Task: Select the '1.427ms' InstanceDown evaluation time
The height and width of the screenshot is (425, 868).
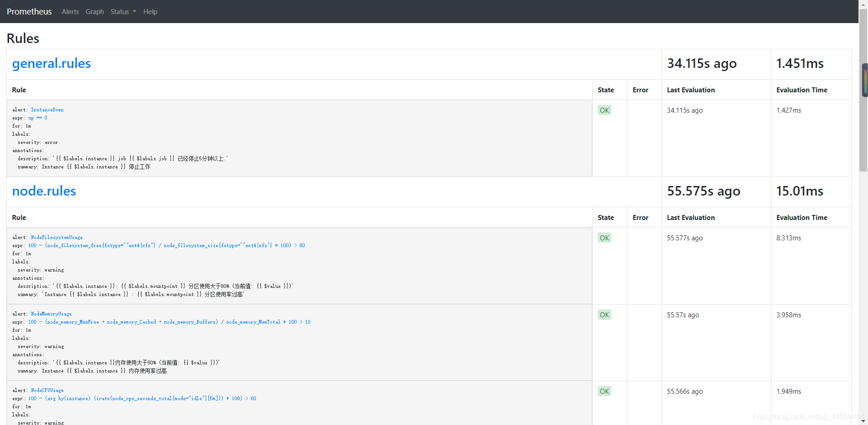Action: [789, 110]
